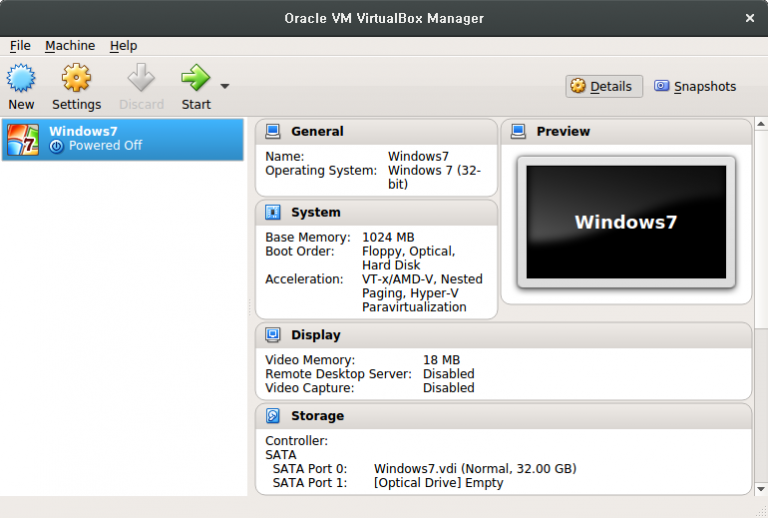Image resolution: width=768 pixels, height=518 pixels.
Task: Expand the Start button dropdown arrow
Action: click(x=225, y=86)
